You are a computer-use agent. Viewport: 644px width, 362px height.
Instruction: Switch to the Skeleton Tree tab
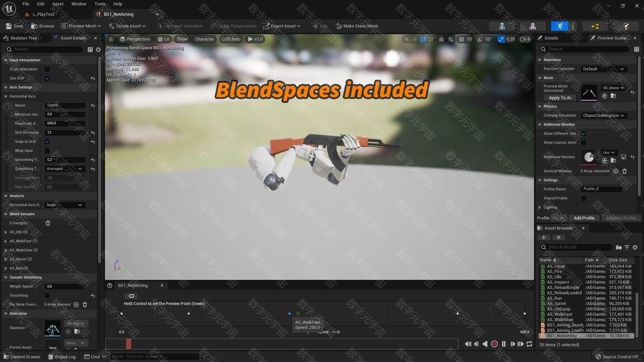point(23,38)
